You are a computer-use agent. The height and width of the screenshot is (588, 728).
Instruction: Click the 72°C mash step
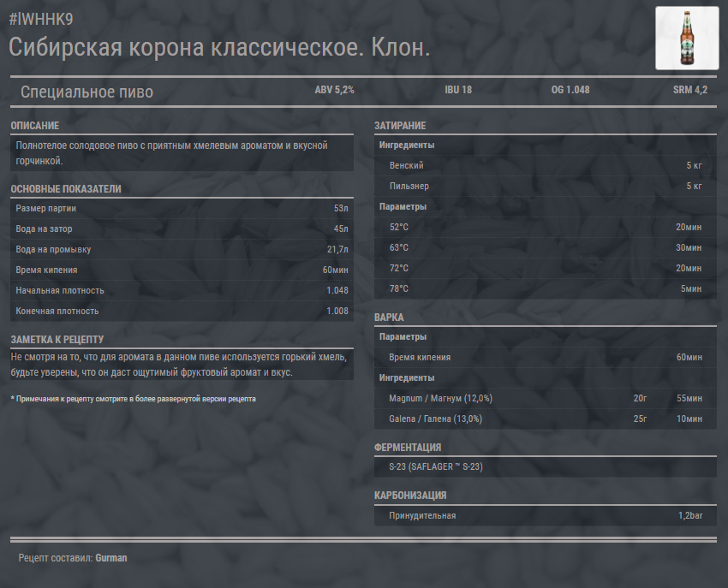pyautogui.click(x=399, y=268)
